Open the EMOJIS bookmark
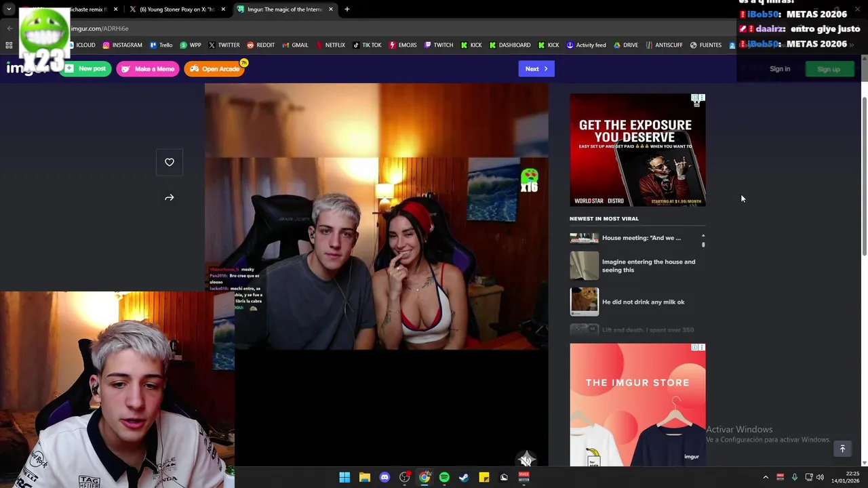The image size is (868, 488). point(403,45)
